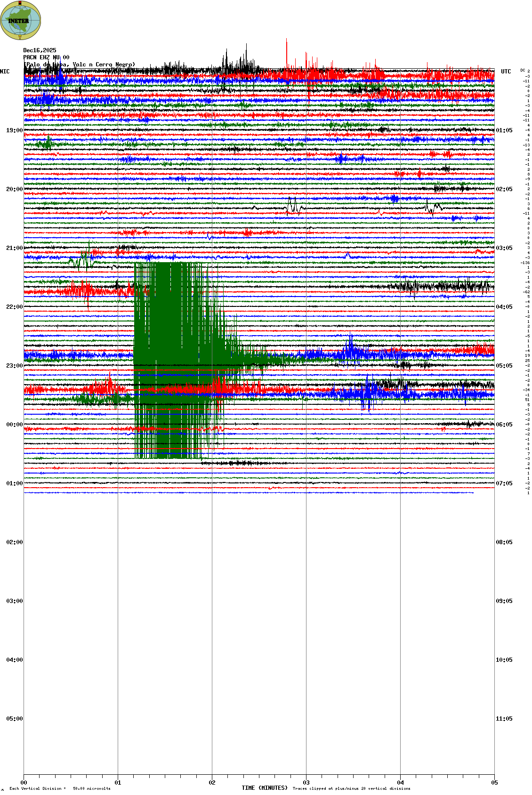
Task: Click the 11:05 UTC time label
Action: [504, 719]
